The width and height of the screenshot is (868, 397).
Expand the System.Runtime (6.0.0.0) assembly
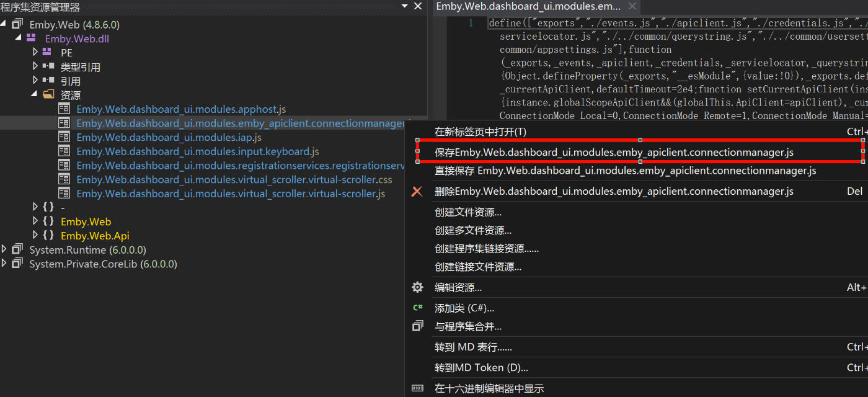tap(4, 250)
